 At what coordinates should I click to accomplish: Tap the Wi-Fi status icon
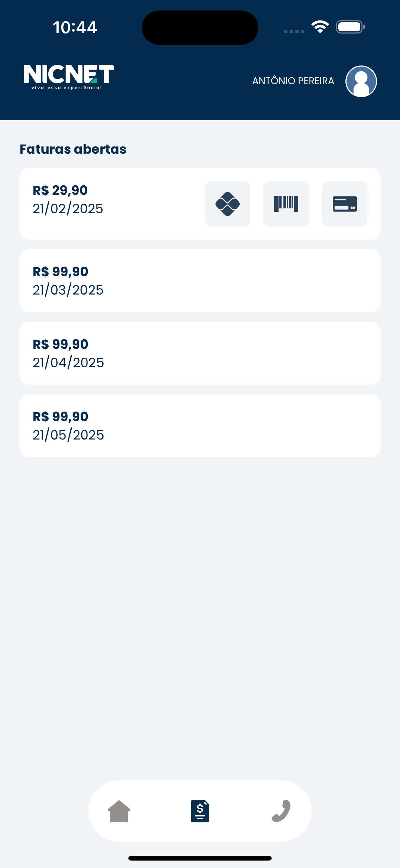click(320, 27)
